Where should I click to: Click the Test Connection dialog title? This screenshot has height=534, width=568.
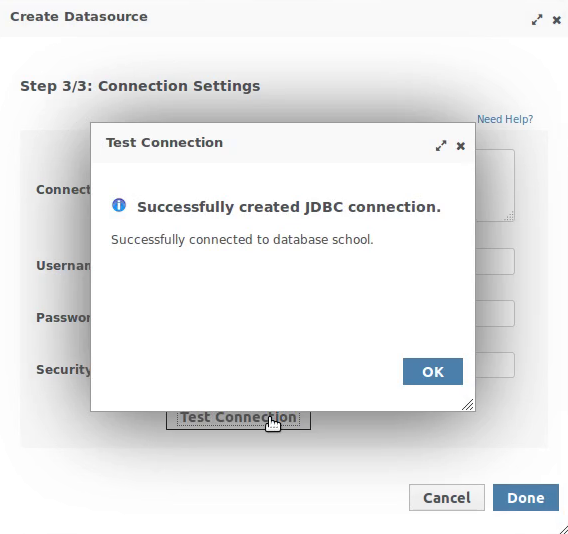[164, 142]
